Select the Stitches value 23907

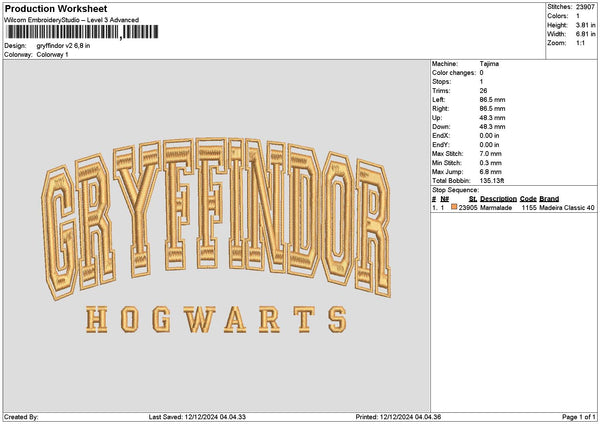(585, 7)
